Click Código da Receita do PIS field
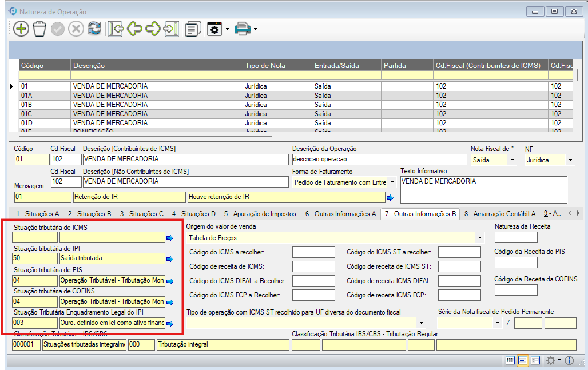The width and height of the screenshot is (588, 370). (x=516, y=263)
